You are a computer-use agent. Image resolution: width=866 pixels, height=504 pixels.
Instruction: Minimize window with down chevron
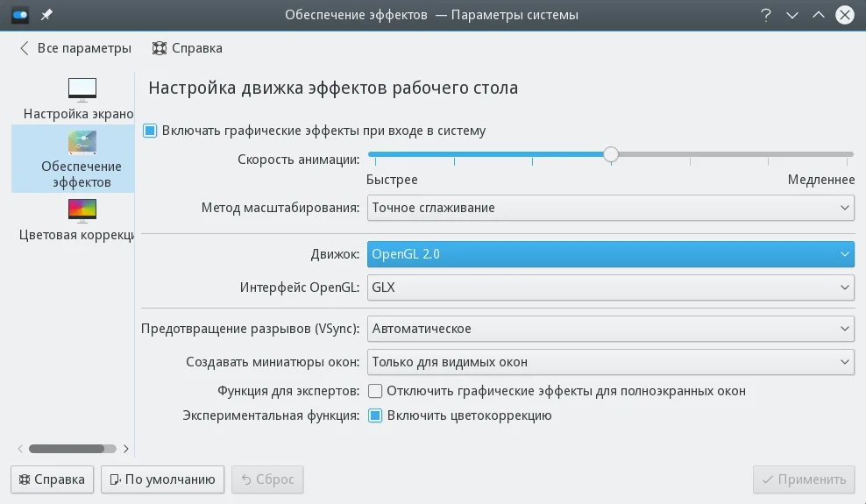[x=792, y=15]
